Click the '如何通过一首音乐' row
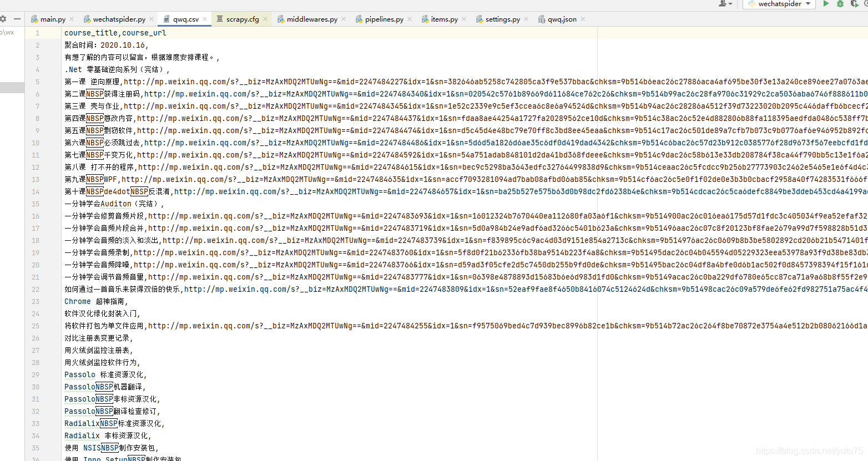Viewport: 868px width, 461px height. pos(465,289)
